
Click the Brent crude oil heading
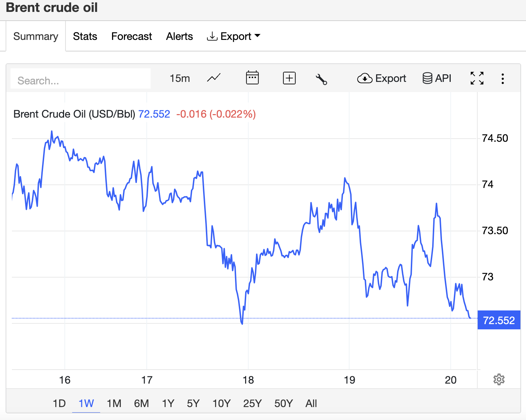pos(52,8)
